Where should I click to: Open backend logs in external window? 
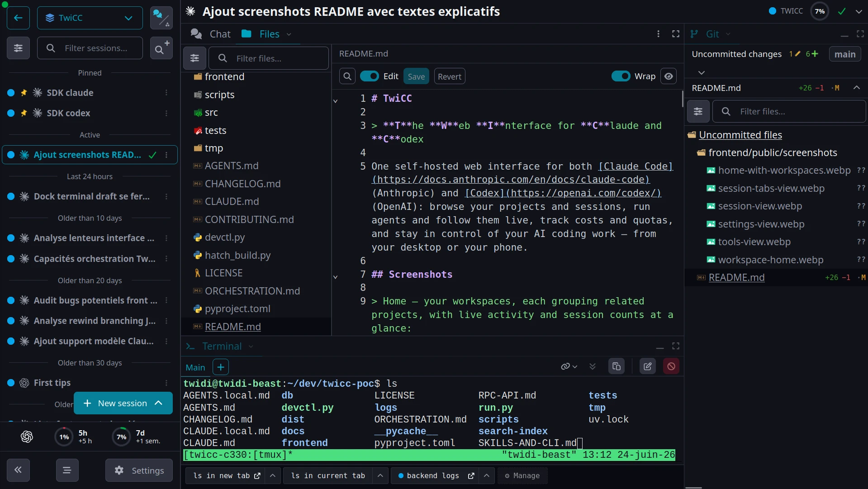471,475
